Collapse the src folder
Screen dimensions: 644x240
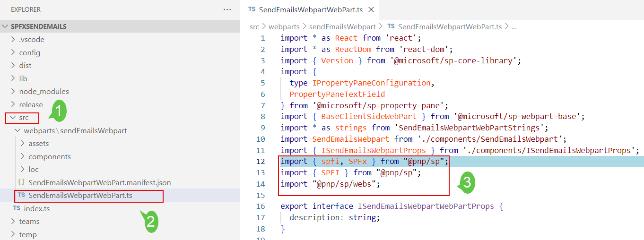[x=13, y=118]
